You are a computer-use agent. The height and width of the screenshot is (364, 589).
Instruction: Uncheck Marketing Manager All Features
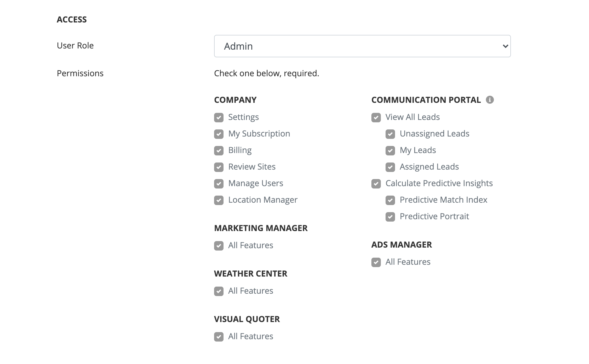[219, 246]
